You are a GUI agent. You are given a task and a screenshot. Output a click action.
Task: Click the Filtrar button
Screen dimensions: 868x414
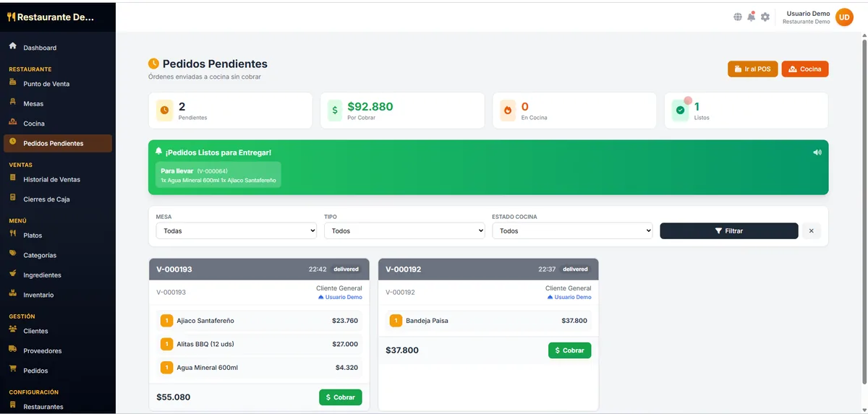tap(728, 231)
